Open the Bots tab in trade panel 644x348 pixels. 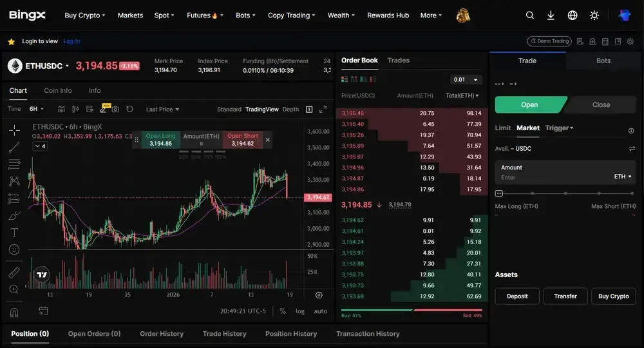[x=603, y=61]
